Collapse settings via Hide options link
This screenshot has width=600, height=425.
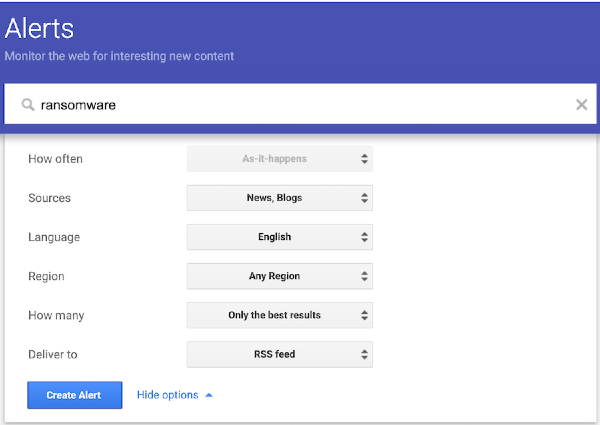167,395
